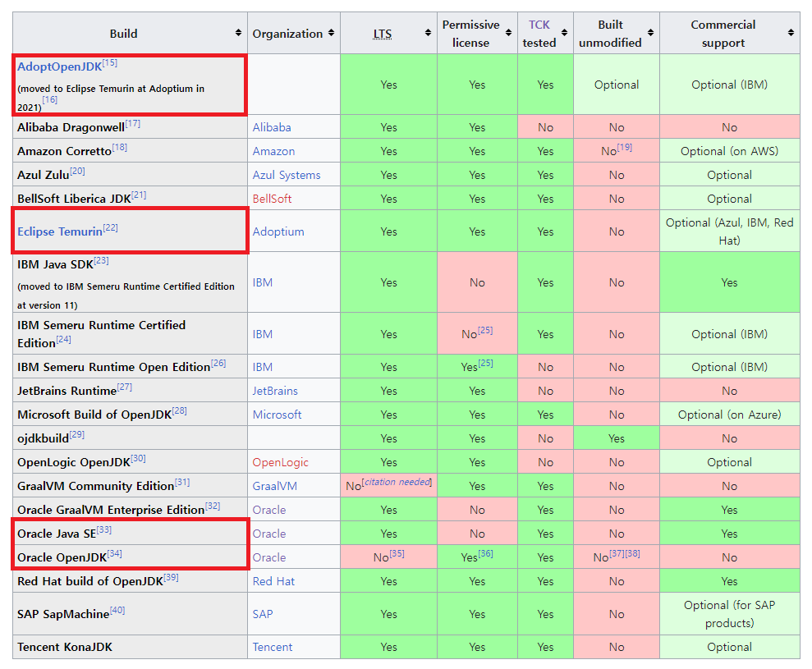Viewport: 812px width, 669px height.
Task: Sort by Permissive license column arrows
Action: 508,33
